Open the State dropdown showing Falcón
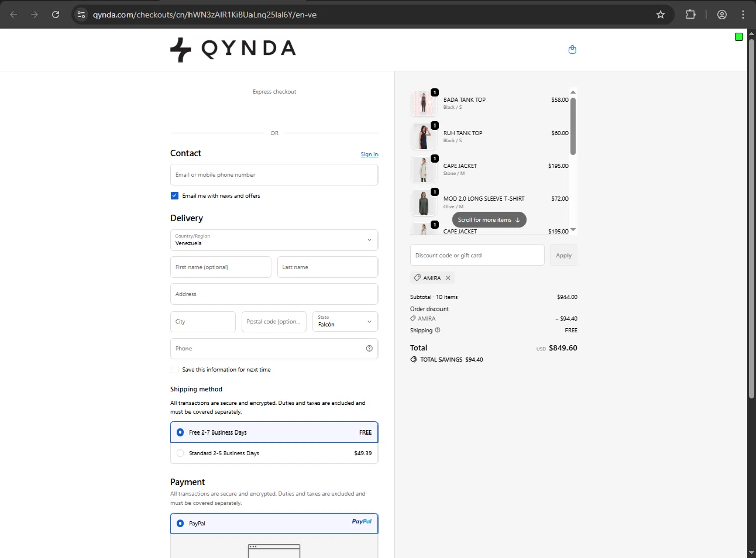The height and width of the screenshot is (558, 756). pos(345,321)
